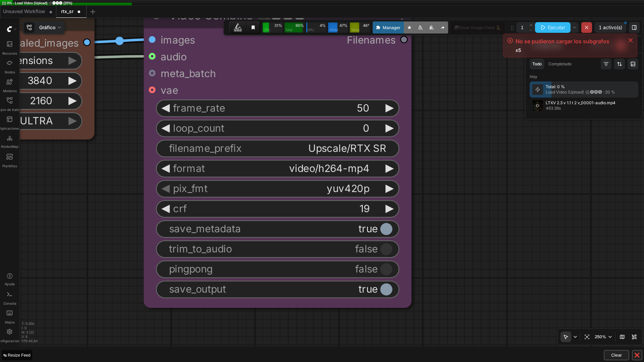Open the Configuración settings gear
Screen dimensions: 644x362
tap(9, 335)
